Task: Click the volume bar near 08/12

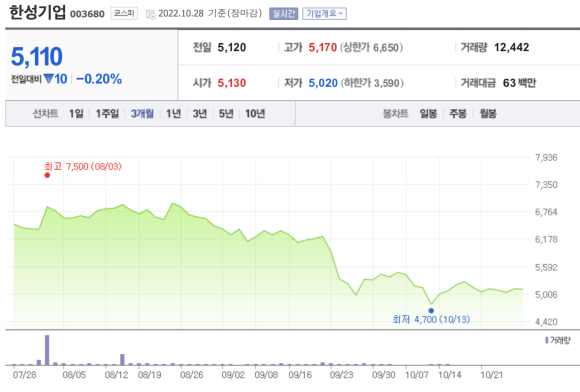Action: tap(122, 359)
